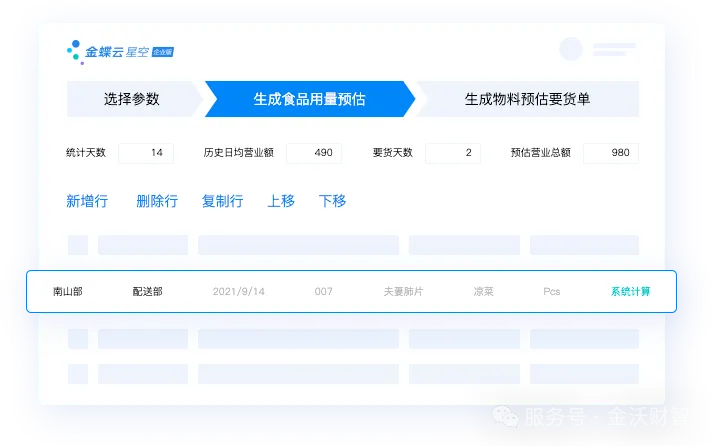
Task: Click the 历史日均营业额 field showing 490
Action: tap(314, 153)
